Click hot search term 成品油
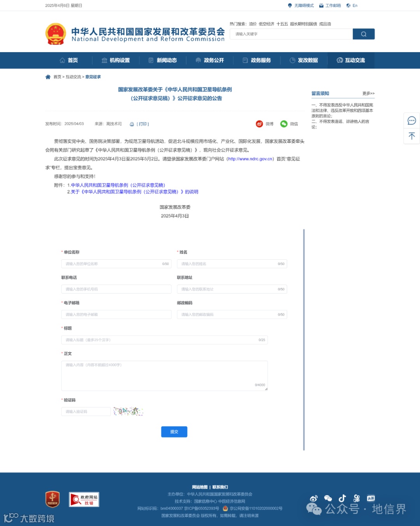This screenshot has width=420, height=526. point(325,24)
